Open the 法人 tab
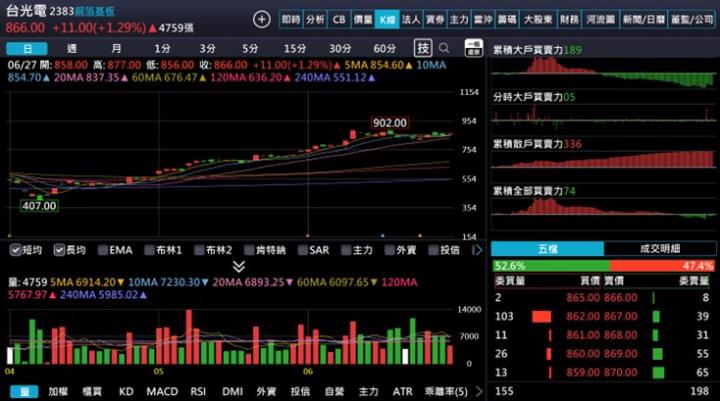 (411, 19)
